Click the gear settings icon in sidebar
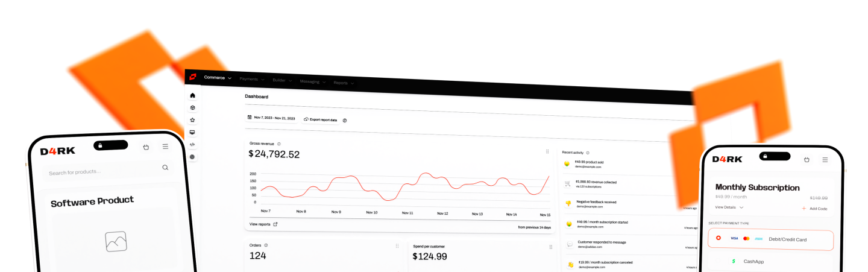 click(x=192, y=157)
